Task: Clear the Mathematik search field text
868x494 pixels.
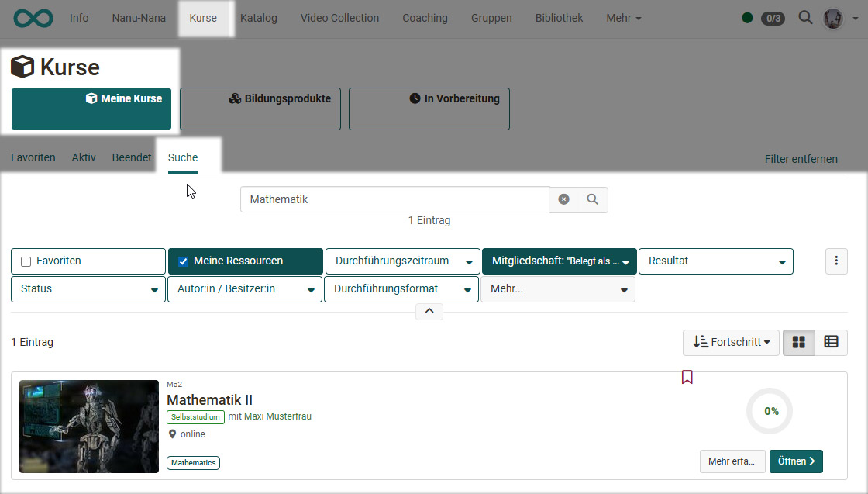Action: pyautogui.click(x=564, y=199)
